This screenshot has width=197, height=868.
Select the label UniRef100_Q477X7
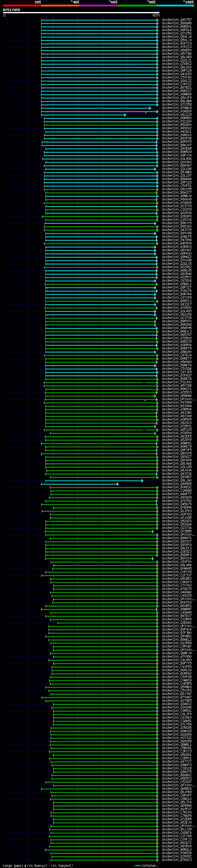click(x=177, y=761)
